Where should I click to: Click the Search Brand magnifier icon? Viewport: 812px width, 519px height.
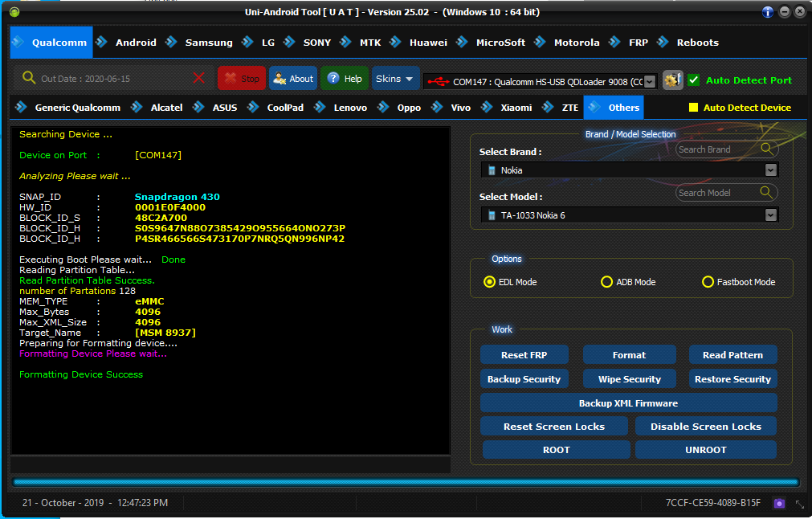[x=767, y=149]
